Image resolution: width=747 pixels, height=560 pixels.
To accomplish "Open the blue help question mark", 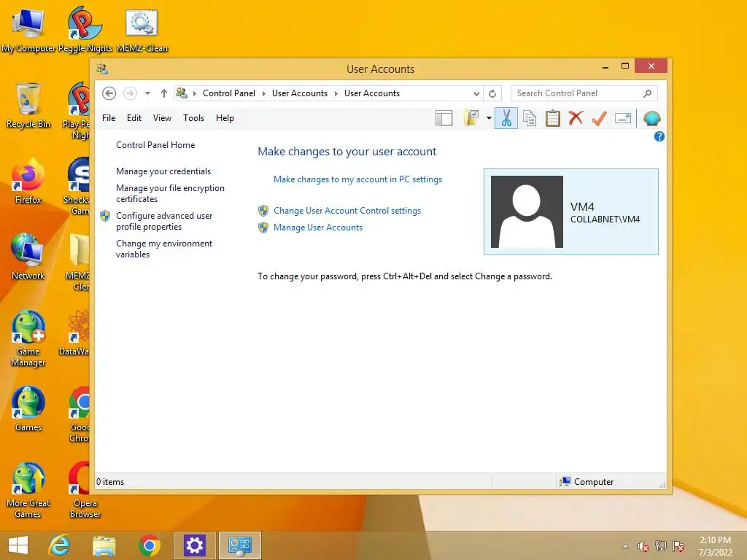I will 659,136.
